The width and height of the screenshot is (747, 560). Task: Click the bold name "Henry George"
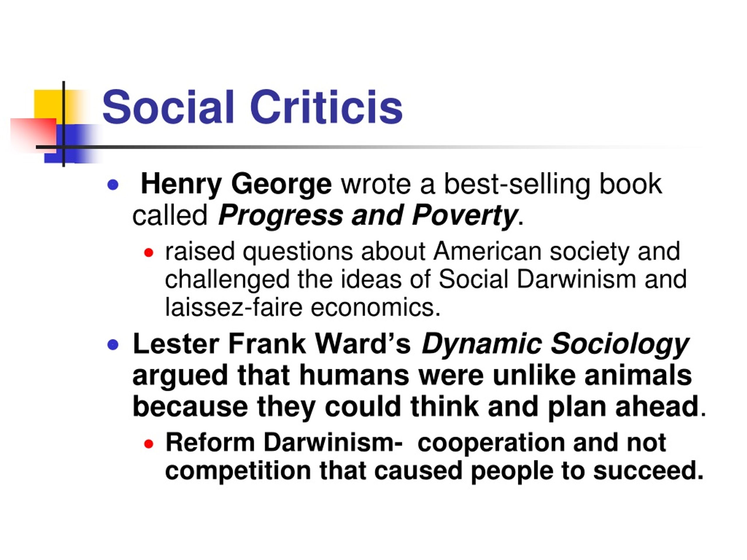click(x=236, y=184)
